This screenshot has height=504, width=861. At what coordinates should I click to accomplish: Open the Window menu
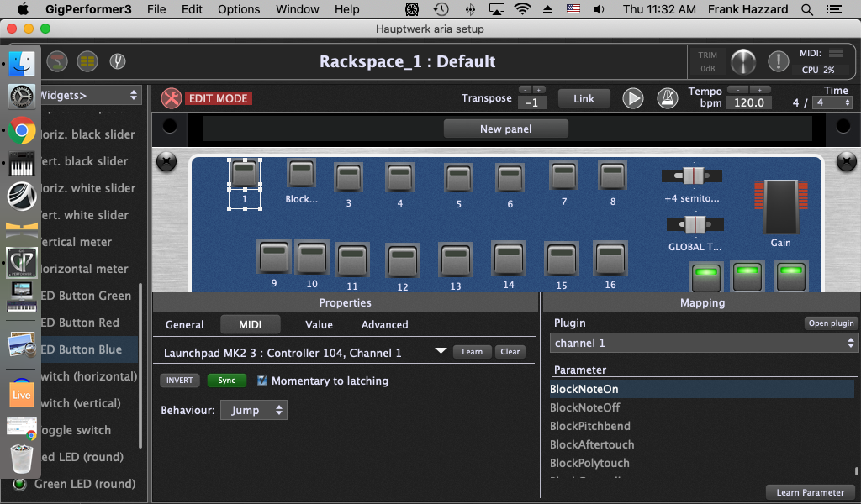point(297,9)
